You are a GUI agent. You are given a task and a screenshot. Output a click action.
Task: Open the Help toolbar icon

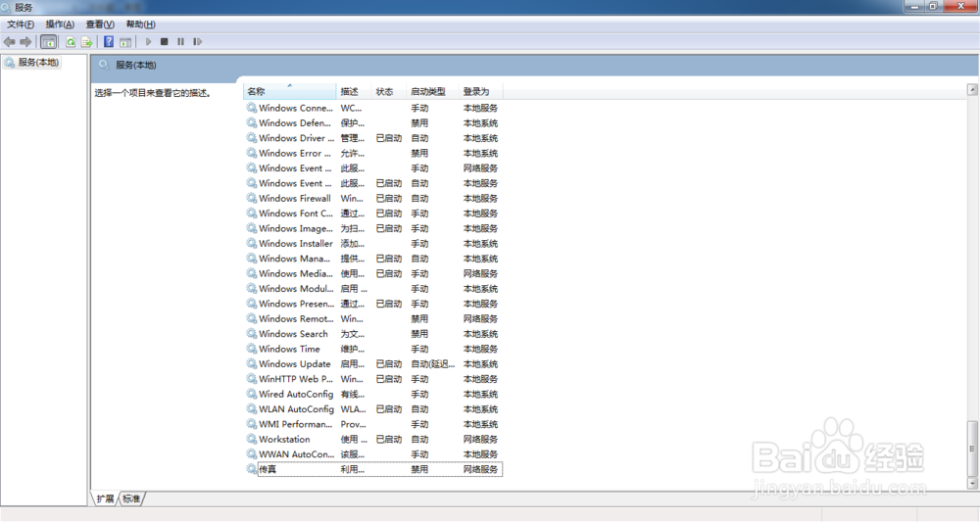coord(109,42)
